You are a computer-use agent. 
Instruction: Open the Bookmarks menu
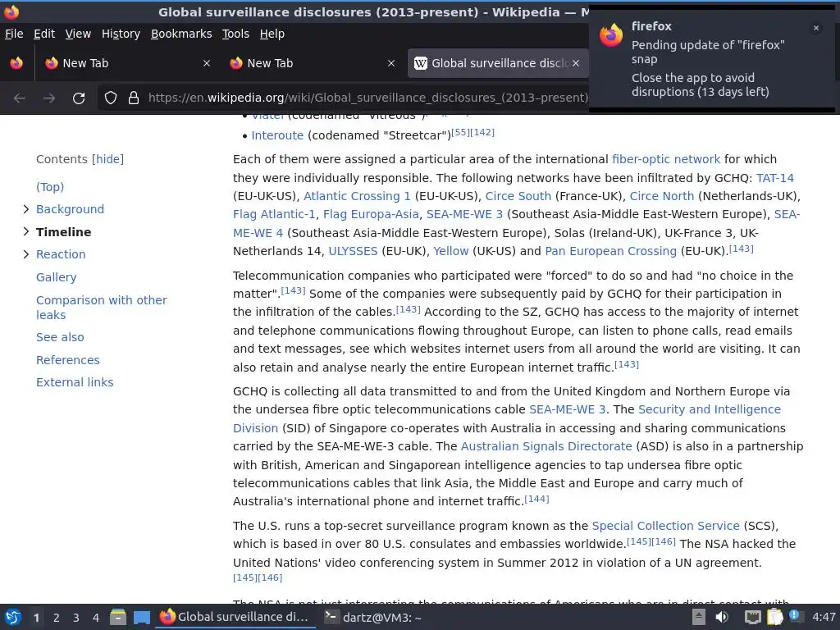[181, 34]
